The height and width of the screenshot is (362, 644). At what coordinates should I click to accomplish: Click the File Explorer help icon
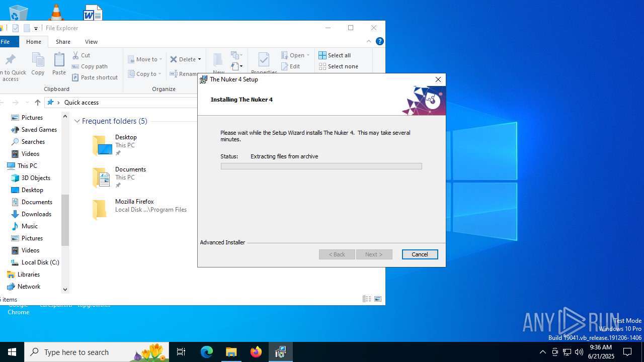[x=380, y=41]
